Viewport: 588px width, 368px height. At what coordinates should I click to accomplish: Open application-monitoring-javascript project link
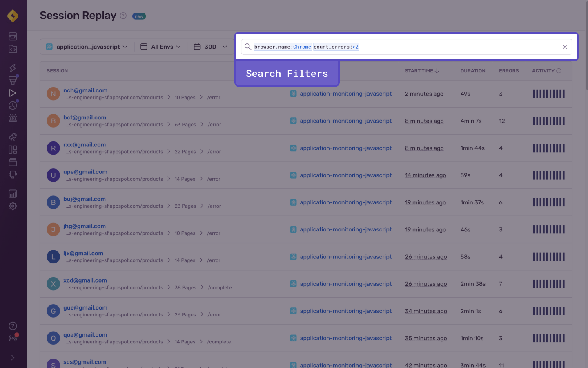coord(345,94)
